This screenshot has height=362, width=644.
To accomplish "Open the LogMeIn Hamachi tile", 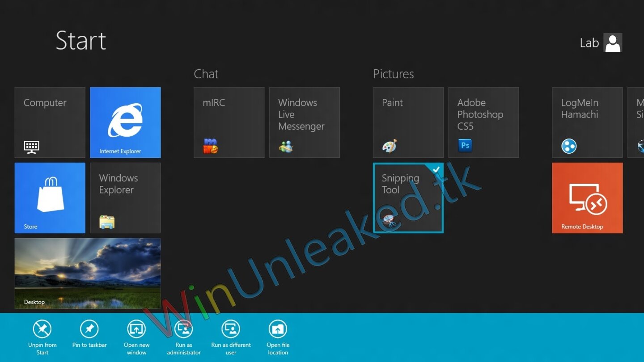I will tap(587, 122).
